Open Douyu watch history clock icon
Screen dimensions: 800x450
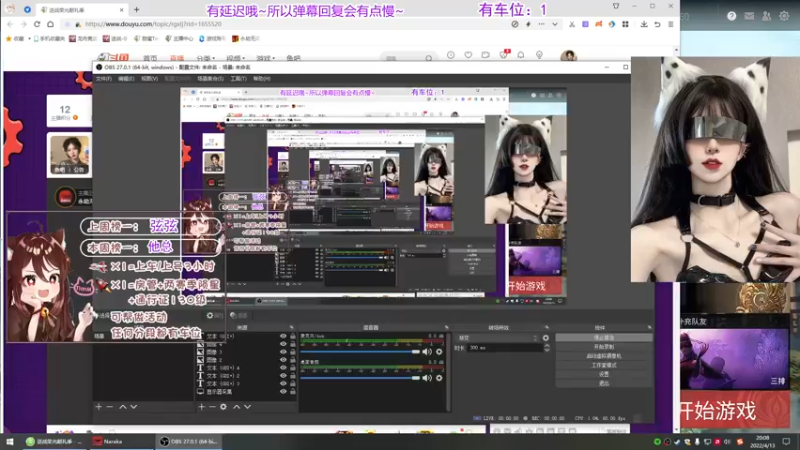(451, 55)
